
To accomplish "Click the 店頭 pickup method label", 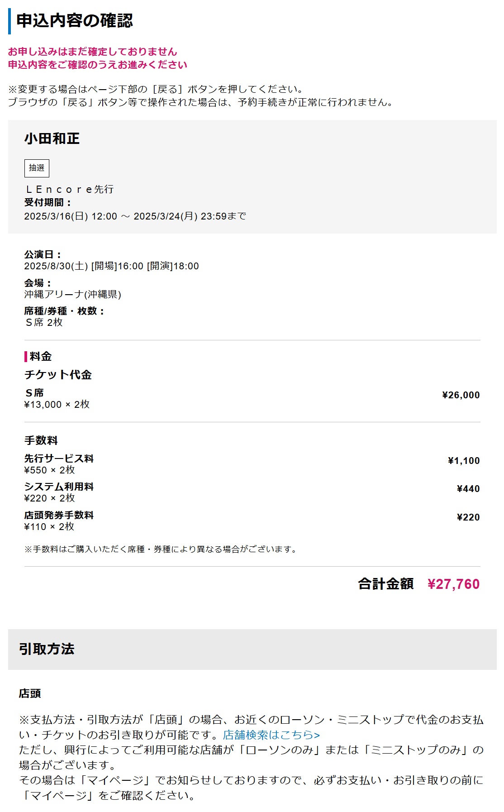I will coord(30,693).
